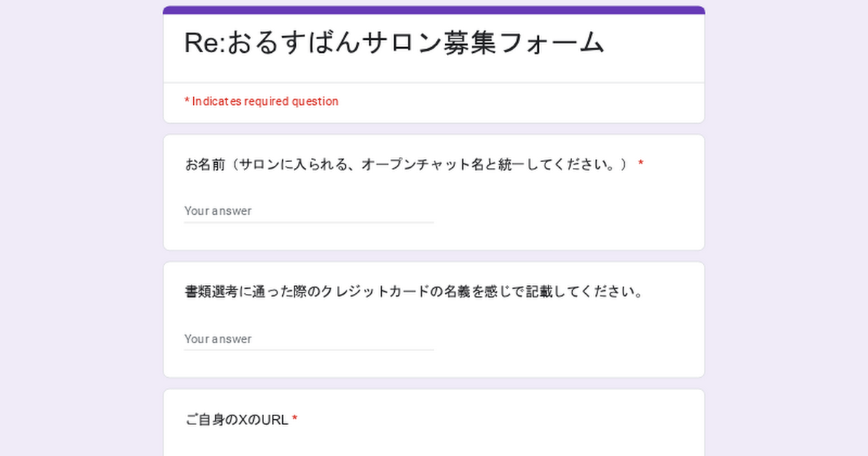868x456 pixels.
Task: Click the 書類選考 credit card question label
Action: click(x=414, y=292)
